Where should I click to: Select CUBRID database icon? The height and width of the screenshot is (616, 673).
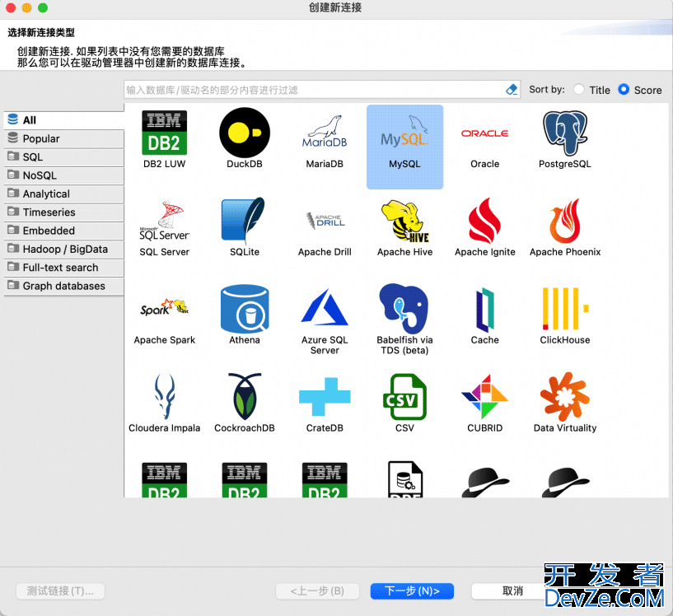(x=485, y=397)
